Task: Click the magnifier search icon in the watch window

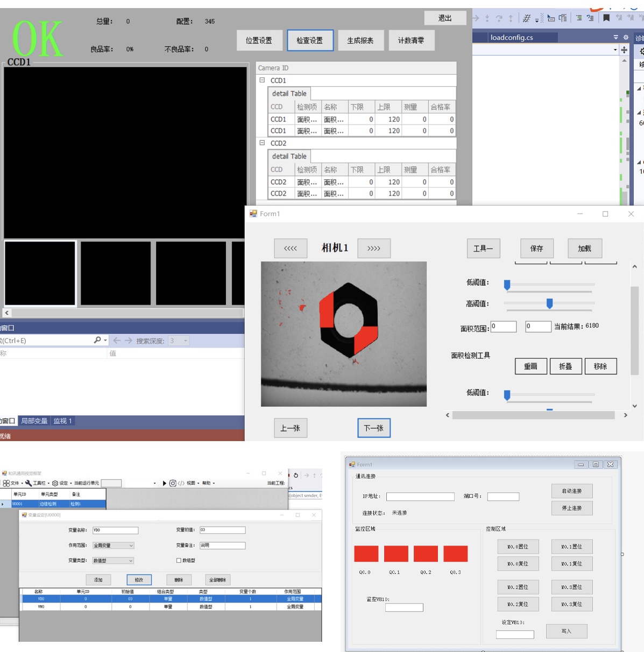Action: [97, 340]
